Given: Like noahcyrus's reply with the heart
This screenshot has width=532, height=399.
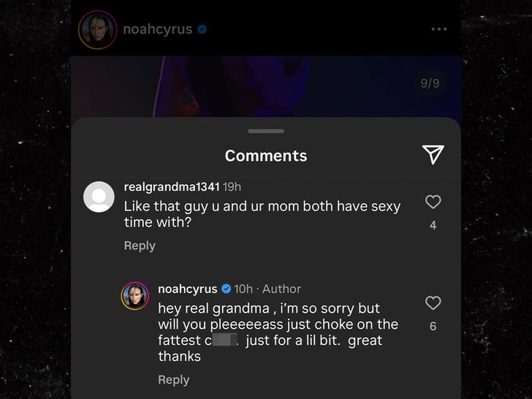Looking at the screenshot, I should [433, 303].
